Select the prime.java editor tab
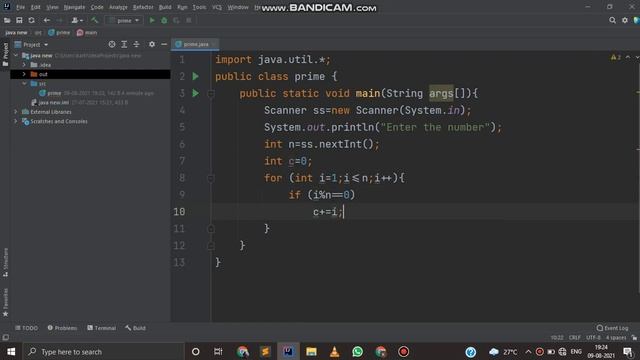Screen dimensions: 640x360 tap(195, 44)
